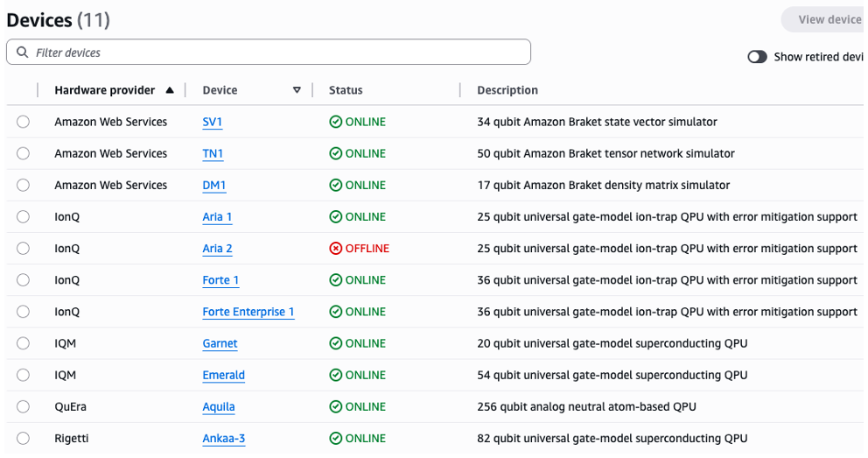
Task: Select the radio button for TN1
Action: point(23,153)
